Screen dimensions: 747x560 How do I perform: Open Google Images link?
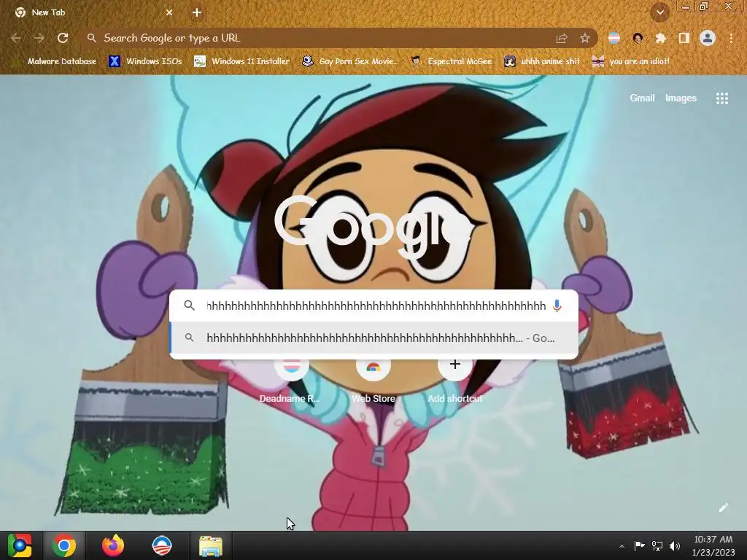coord(681,98)
